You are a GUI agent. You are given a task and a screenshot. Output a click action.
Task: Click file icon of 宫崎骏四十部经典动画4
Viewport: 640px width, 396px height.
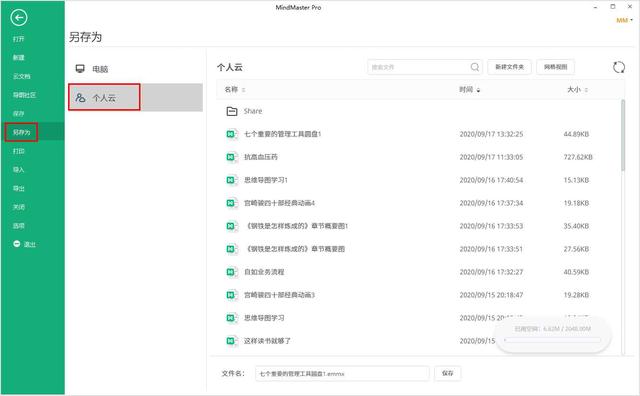(x=232, y=203)
